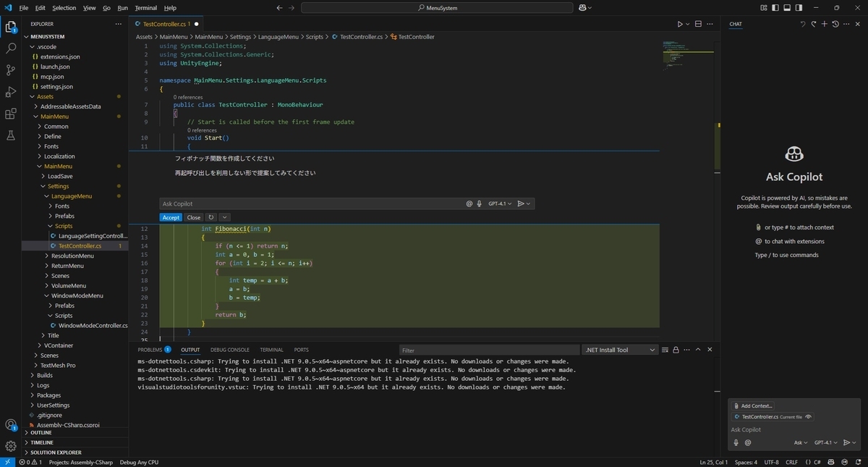Click the Search icon in activity bar
The image size is (868, 467).
(x=11, y=49)
